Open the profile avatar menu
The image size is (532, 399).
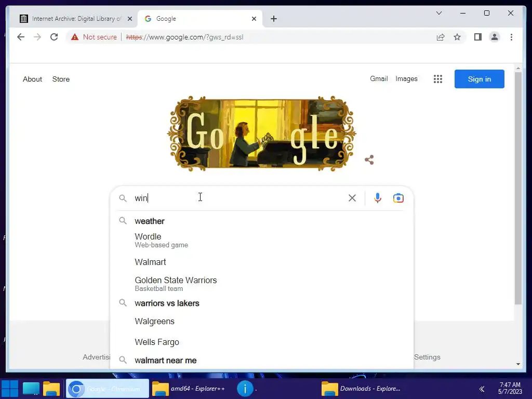[x=495, y=37]
